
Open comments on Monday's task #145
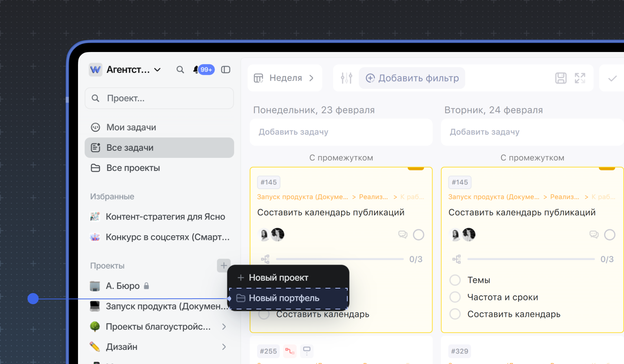point(403,235)
